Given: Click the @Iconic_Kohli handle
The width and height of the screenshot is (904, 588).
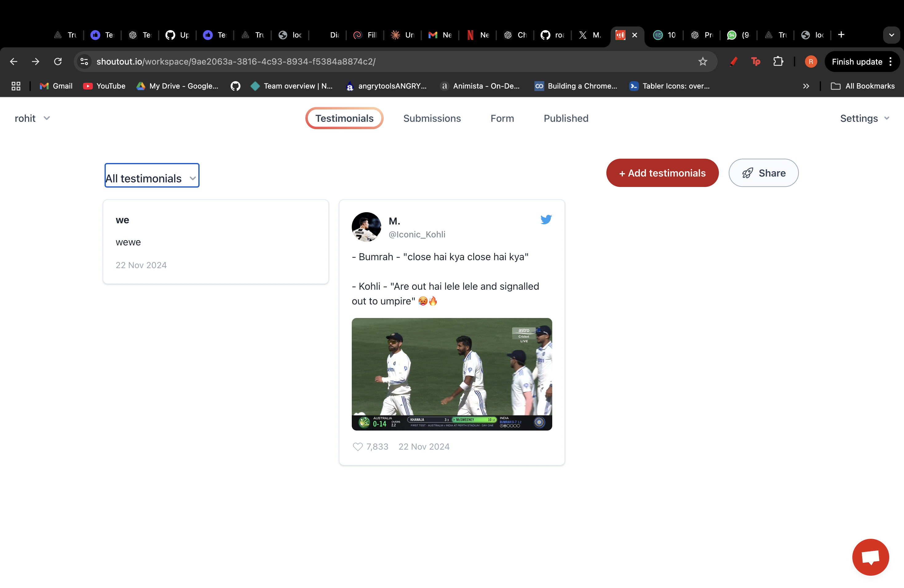Looking at the screenshot, I should click(417, 234).
